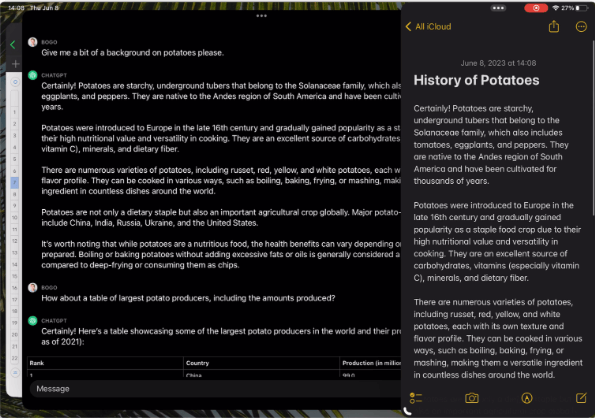The width and height of the screenshot is (595, 418).
Task: Tap message 'Give me a bit of a background'
Action: tap(132, 53)
